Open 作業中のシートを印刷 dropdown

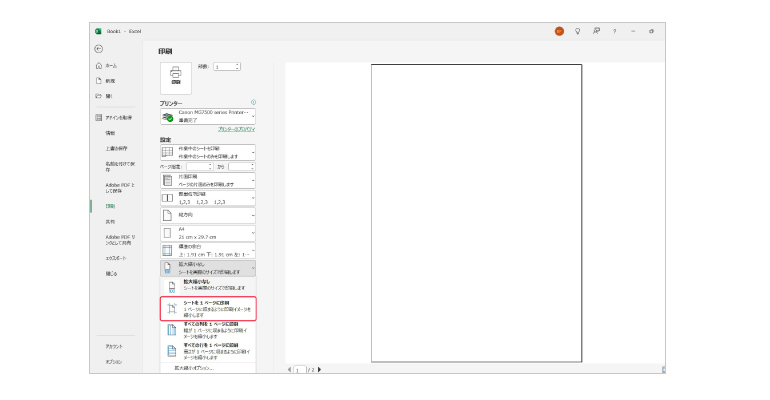[x=208, y=152]
